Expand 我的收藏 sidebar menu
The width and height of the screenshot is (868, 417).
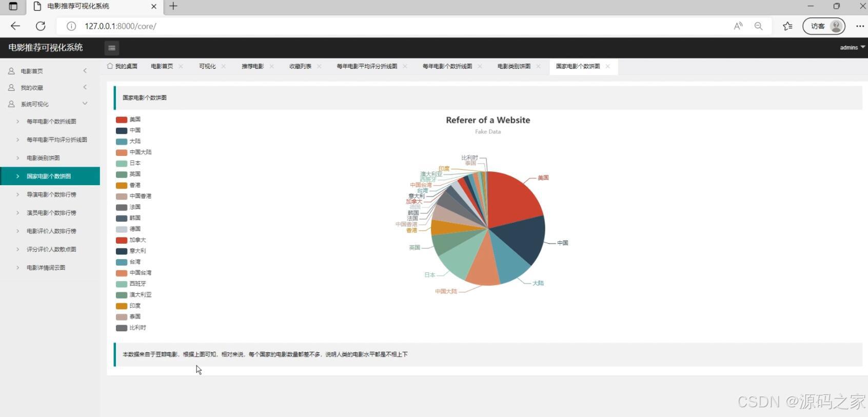coord(50,88)
